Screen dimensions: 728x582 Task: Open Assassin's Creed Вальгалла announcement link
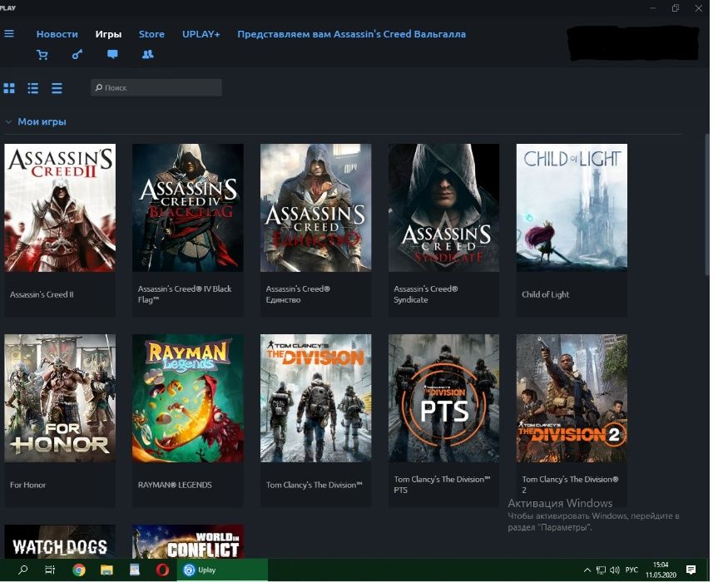coord(351,34)
